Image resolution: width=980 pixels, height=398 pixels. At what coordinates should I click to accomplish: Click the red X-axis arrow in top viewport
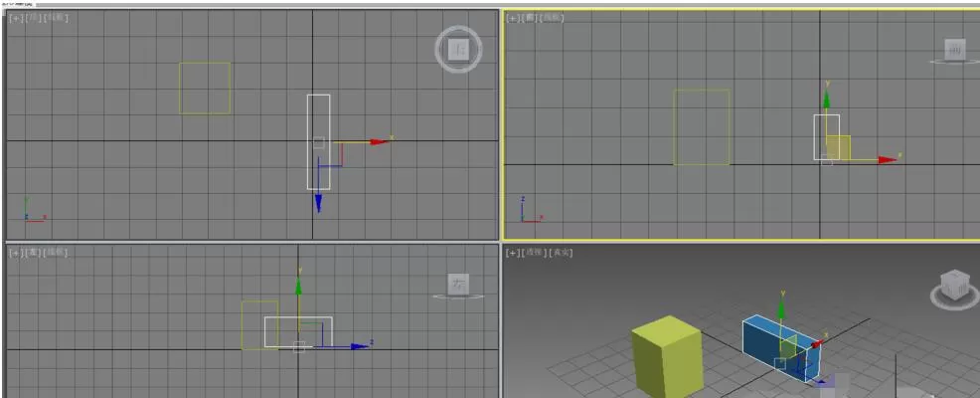pos(380,142)
